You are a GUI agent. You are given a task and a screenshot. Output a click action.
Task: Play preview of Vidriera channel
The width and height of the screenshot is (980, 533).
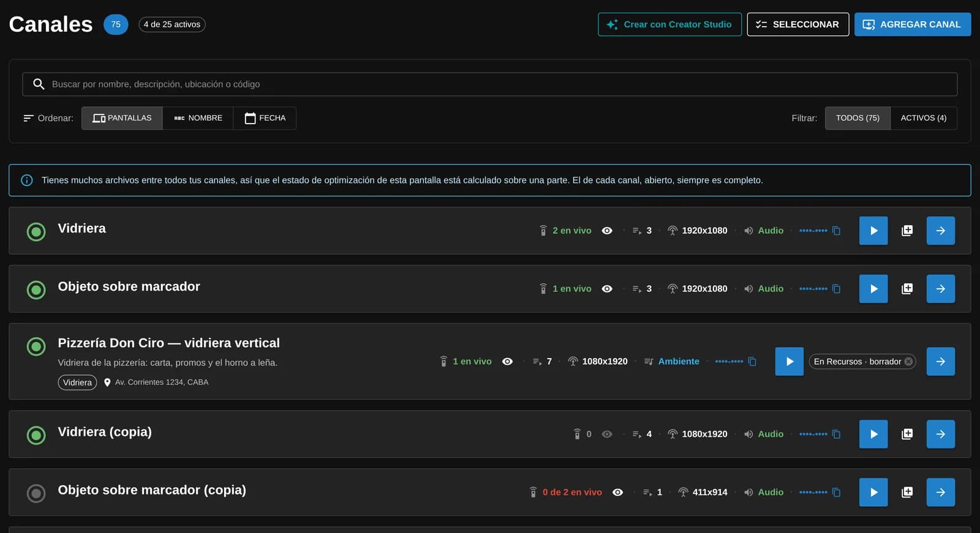[x=873, y=231]
